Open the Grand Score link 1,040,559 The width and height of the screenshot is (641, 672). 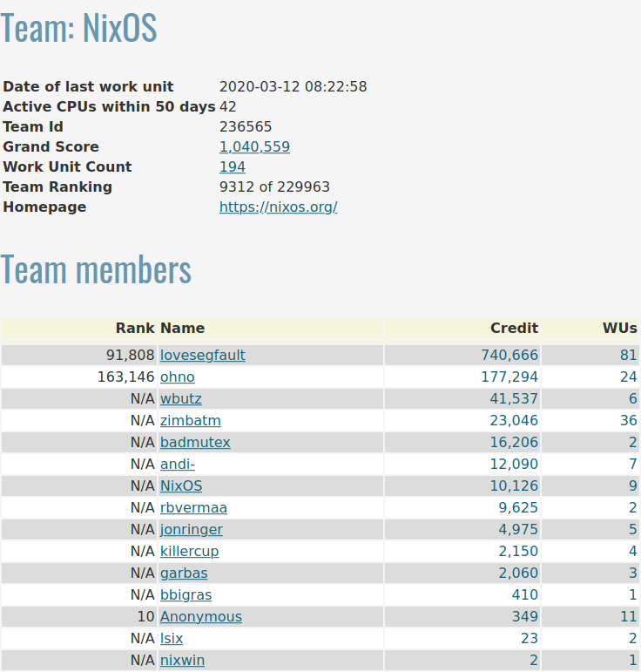tap(254, 147)
